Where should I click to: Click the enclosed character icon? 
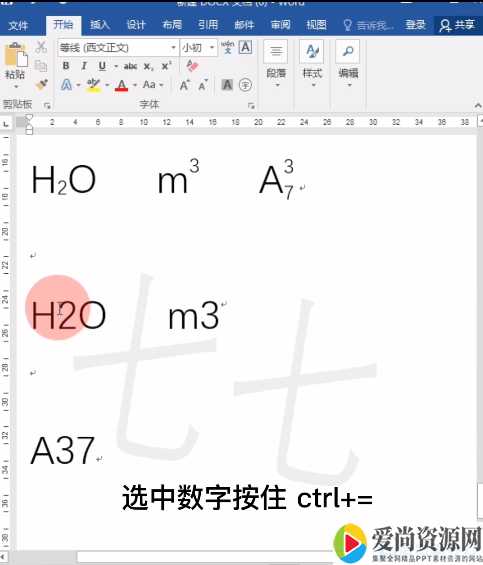click(x=245, y=85)
